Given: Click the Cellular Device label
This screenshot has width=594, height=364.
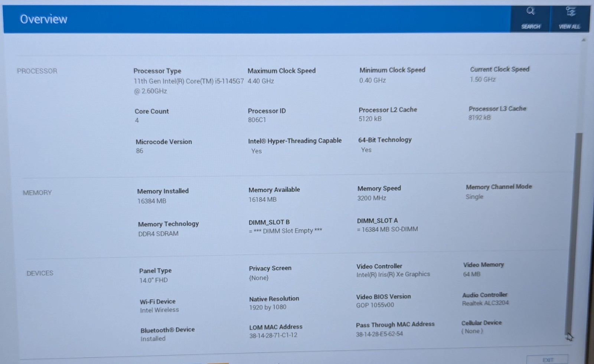Looking at the screenshot, I should [x=482, y=323].
